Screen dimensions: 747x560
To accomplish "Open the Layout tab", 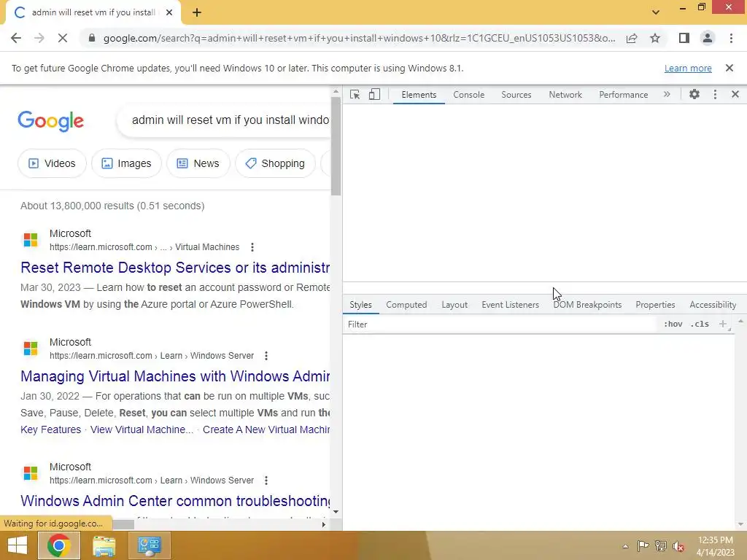I will point(454,305).
